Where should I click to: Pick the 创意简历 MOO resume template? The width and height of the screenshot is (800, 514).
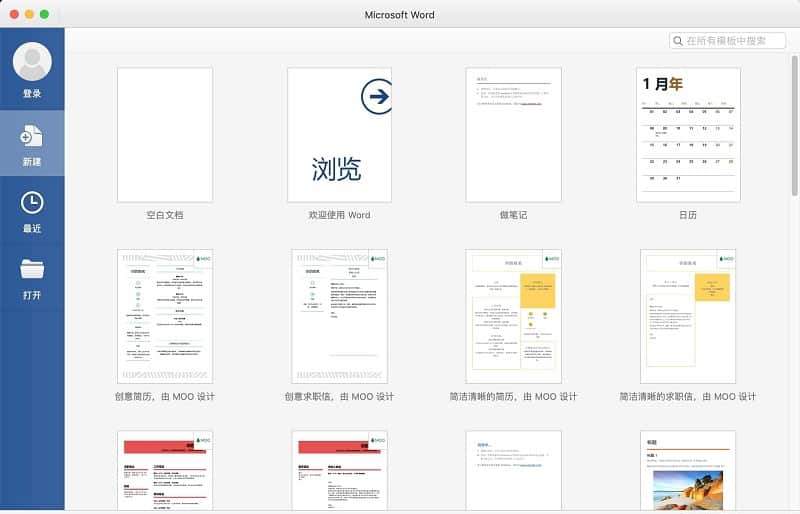pyautogui.click(x=165, y=316)
